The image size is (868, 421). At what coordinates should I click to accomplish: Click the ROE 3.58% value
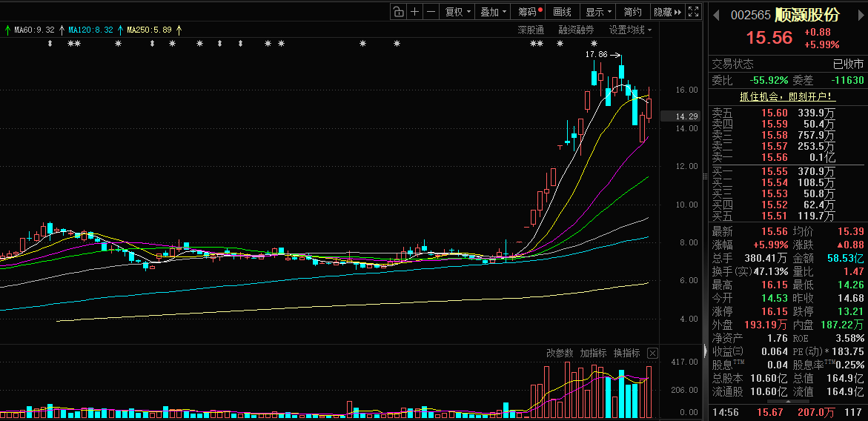point(851,338)
